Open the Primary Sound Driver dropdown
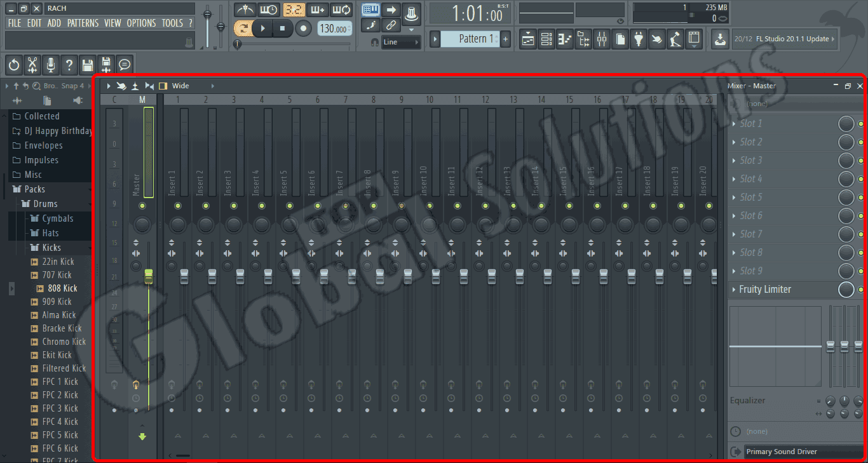The image size is (868, 463). coord(801,451)
